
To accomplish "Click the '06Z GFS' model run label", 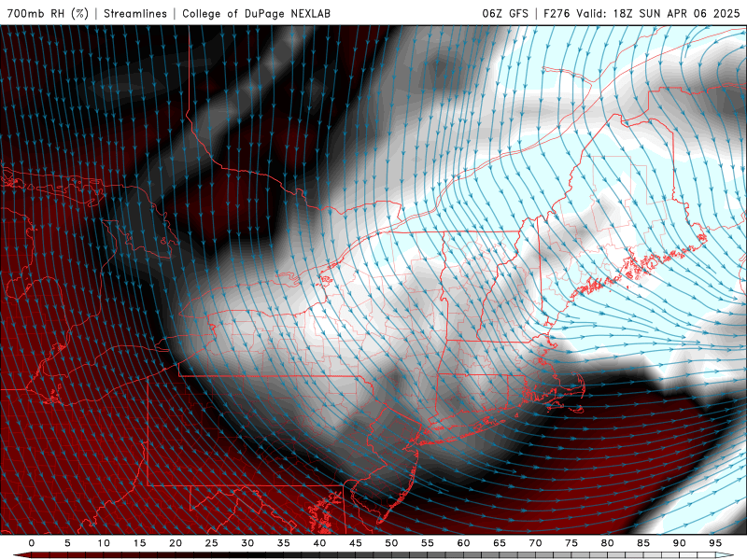I will [x=505, y=13].
